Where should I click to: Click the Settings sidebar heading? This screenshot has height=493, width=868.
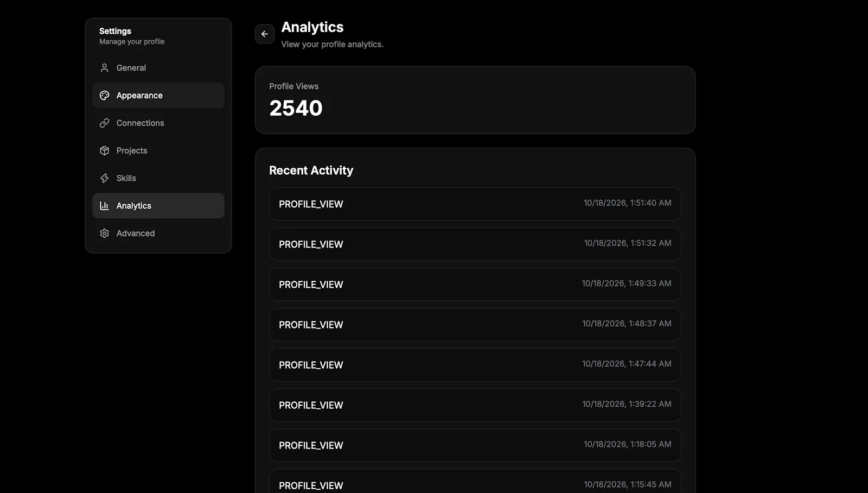pos(115,31)
